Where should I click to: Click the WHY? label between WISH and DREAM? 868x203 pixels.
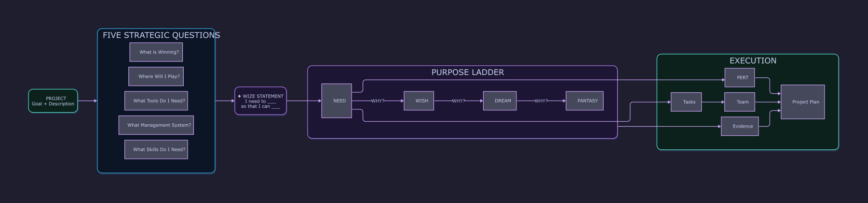pos(459,101)
